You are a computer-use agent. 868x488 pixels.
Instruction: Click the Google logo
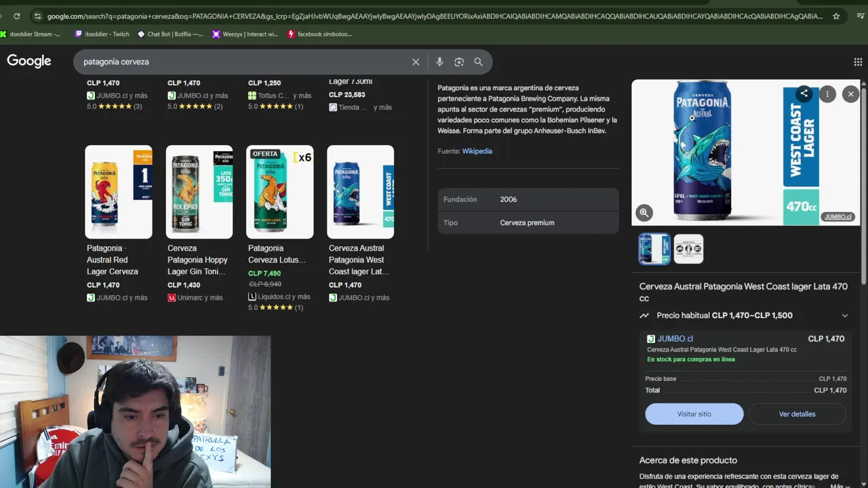click(29, 61)
